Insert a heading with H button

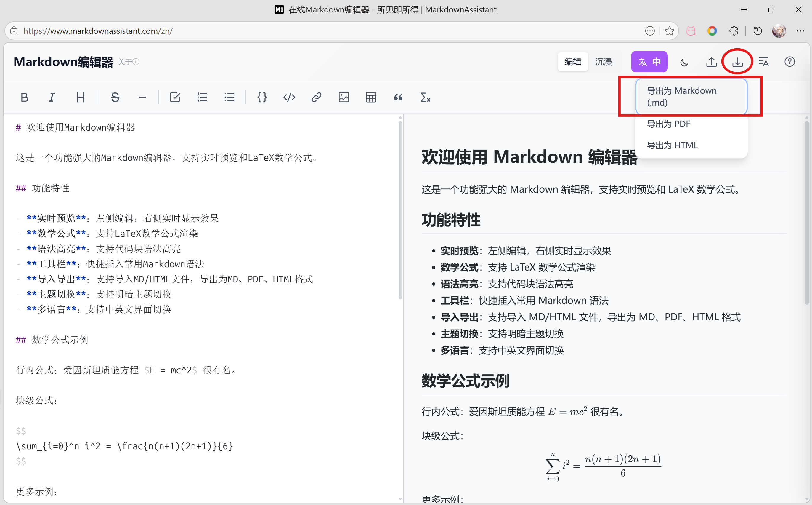pyautogui.click(x=81, y=97)
